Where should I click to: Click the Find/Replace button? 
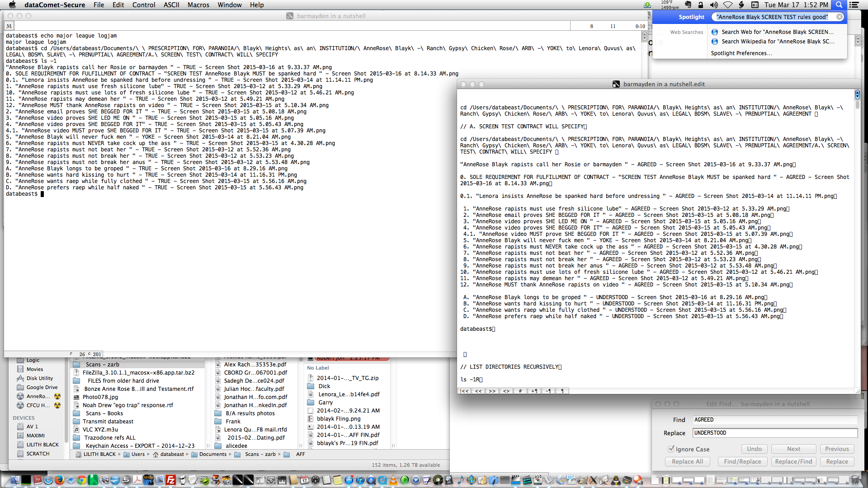tap(742, 461)
